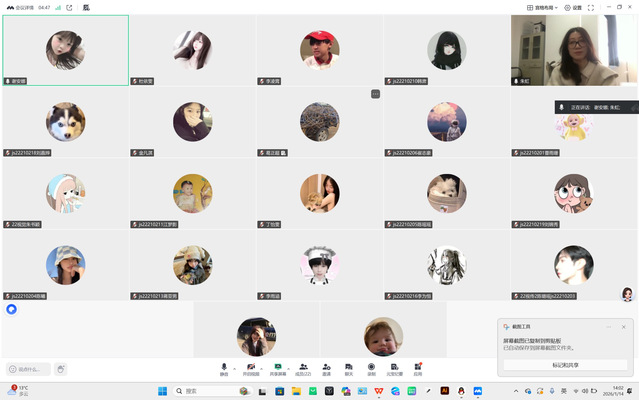Open the more options on notification
The image size is (639, 400).
pyautogui.click(x=607, y=327)
